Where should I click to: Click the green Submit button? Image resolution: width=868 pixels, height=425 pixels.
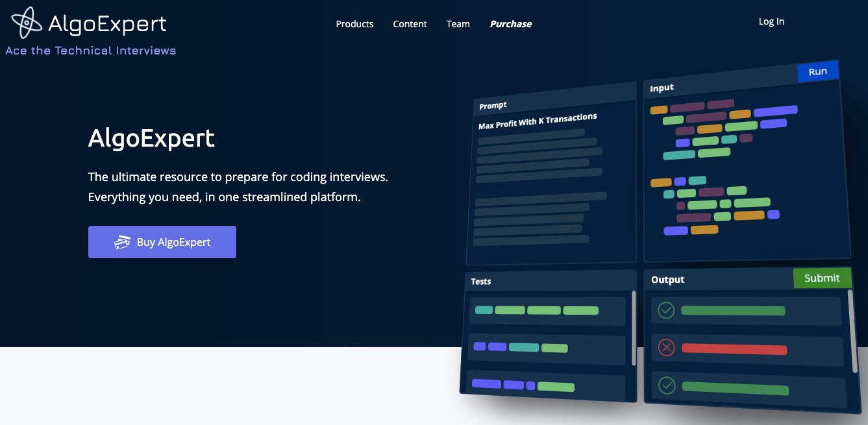tap(822, 278)
